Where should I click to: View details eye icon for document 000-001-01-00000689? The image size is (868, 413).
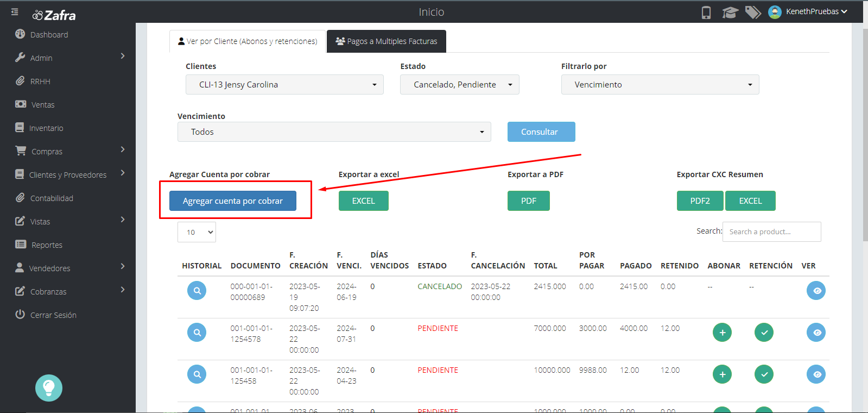tap(816, 291)
